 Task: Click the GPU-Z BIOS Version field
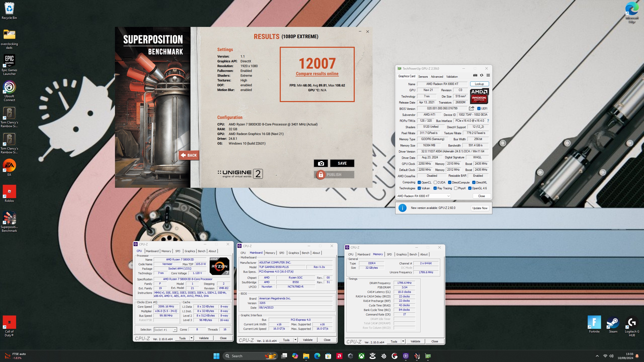coord(442,108)
